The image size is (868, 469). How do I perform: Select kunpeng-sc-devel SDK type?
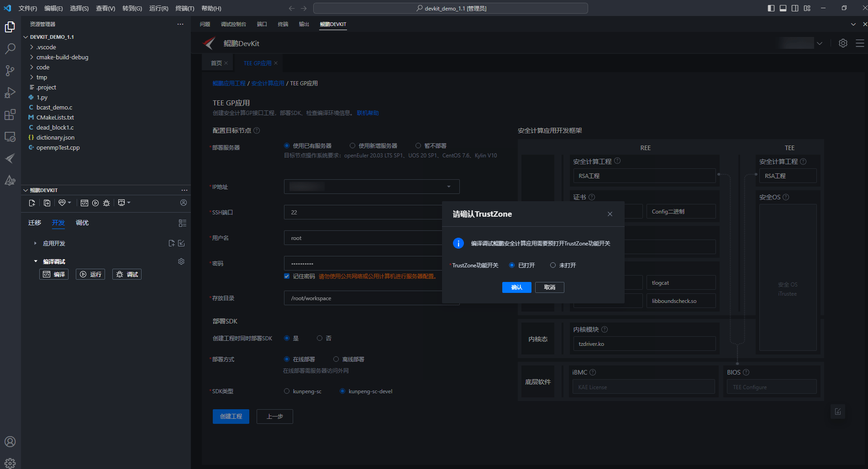[342, 391]
